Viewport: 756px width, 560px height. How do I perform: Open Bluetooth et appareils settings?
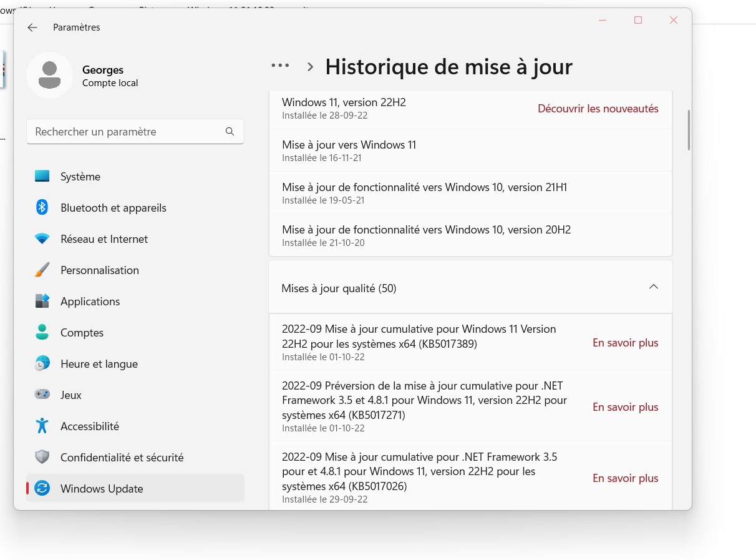[135, 208]
